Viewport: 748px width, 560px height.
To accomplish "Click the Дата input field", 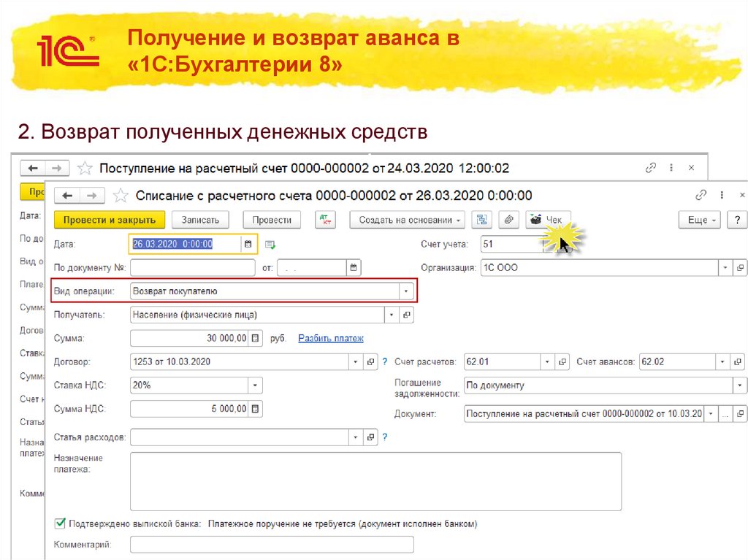I will [185, 244].
